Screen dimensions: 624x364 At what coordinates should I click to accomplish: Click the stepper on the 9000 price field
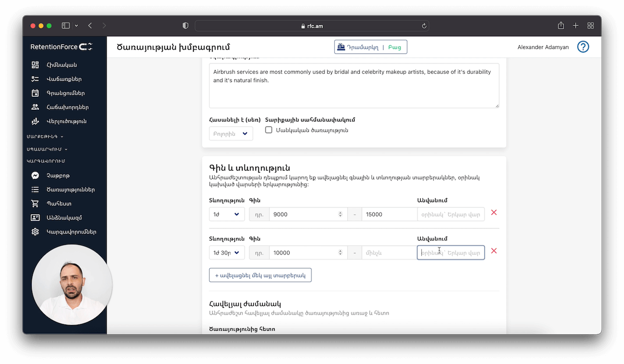pyautogui.click(x=341, y=214)
